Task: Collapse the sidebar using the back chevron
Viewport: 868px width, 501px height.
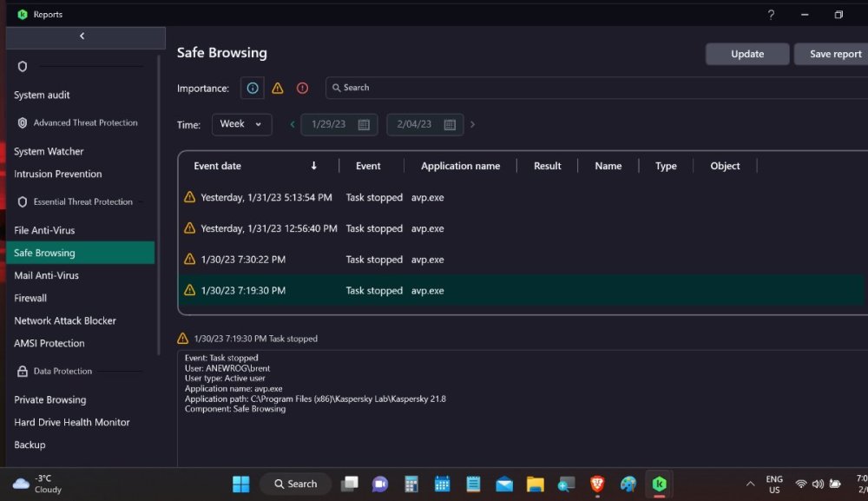Action: click(82, 36)
